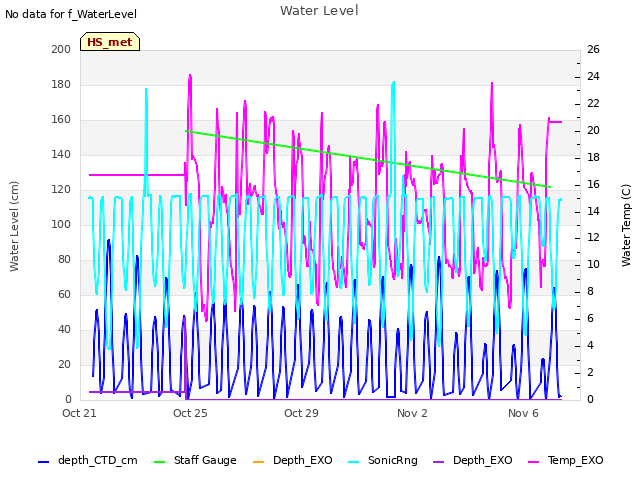Image resolution: width=640 pixels, height=480 pixels.
Task: Click the Oct 21 date tick label
Action: 79,413
